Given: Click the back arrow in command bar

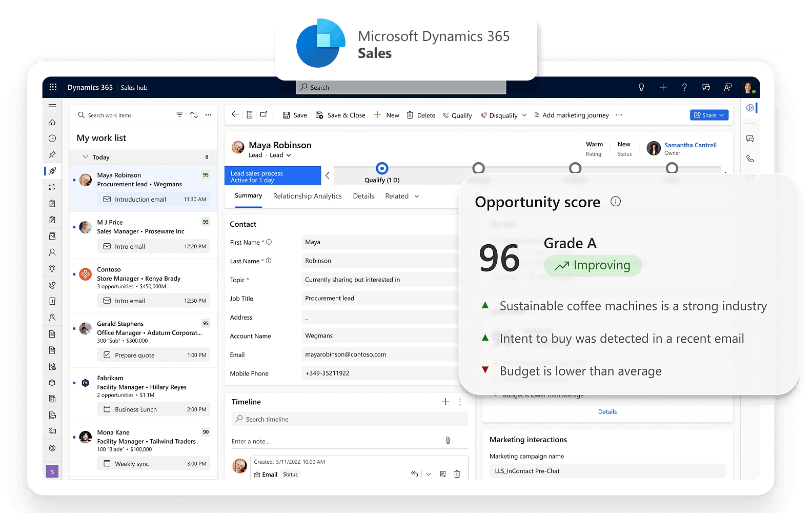Looking at the screenshot, I should (235, 114).
